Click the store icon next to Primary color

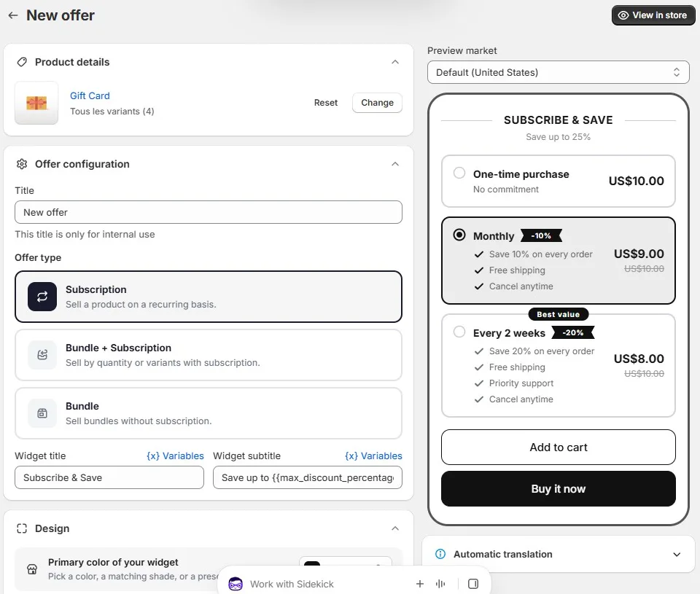(x=32, y=569)
